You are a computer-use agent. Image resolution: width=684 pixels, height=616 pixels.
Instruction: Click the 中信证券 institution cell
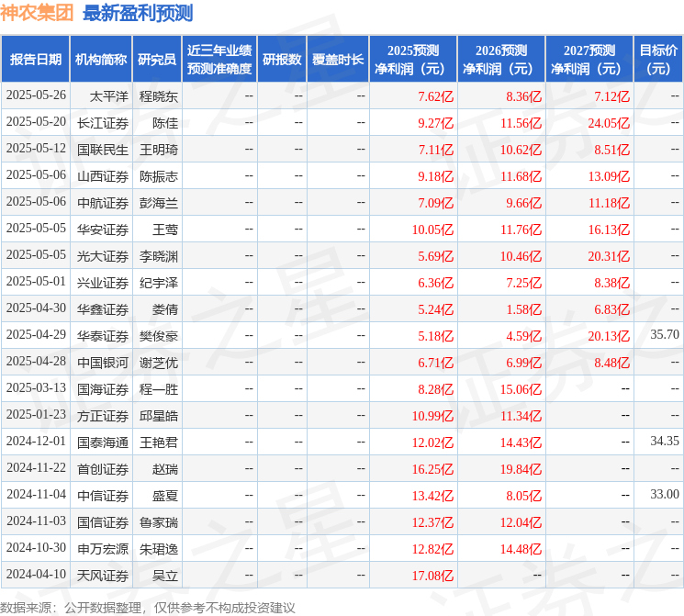[x=103, y=496]
